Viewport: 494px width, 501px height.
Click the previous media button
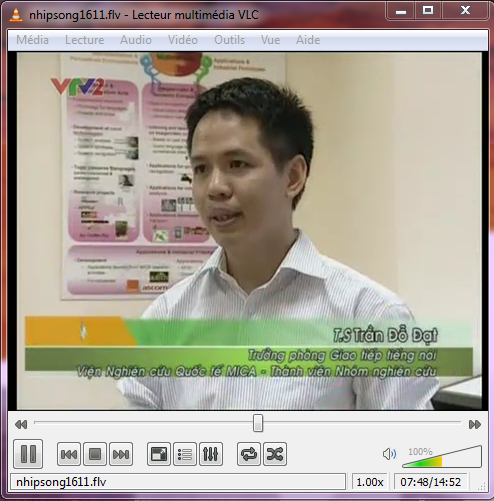coord(69,454)
